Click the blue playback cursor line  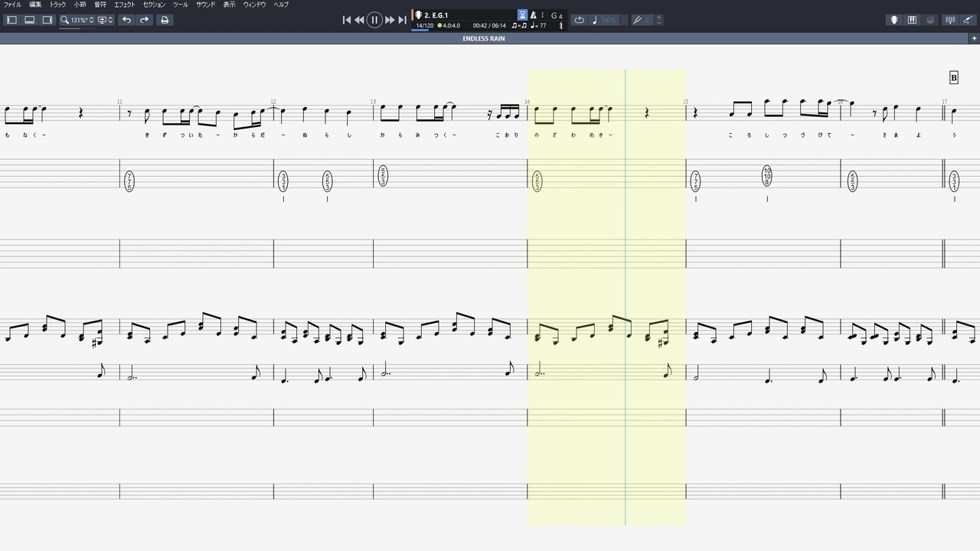point(626,298)
